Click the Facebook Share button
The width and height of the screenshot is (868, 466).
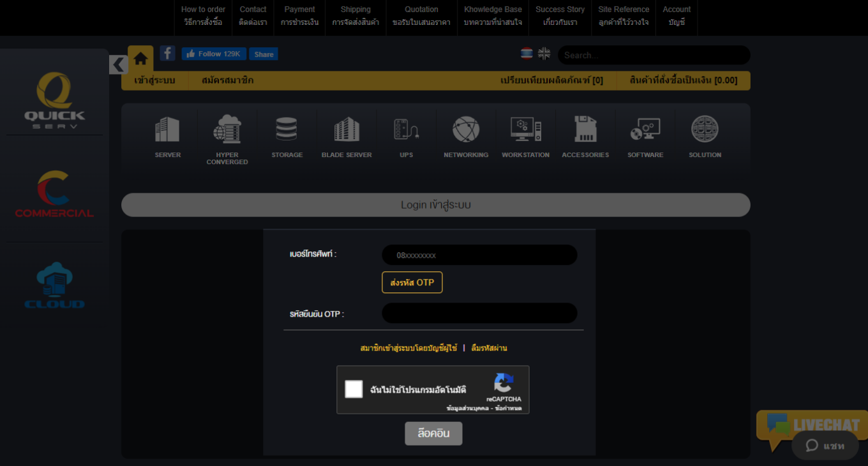[264, 54]
